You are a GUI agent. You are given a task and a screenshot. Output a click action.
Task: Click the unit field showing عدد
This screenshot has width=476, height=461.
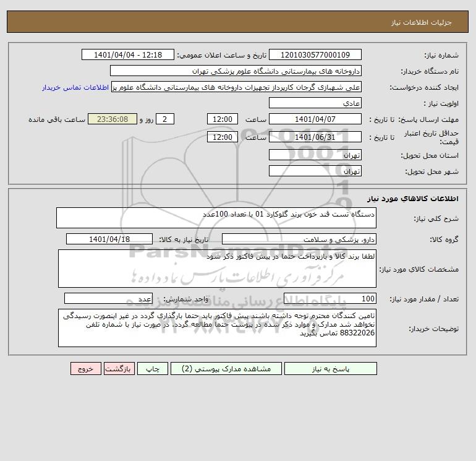(108, 298)
